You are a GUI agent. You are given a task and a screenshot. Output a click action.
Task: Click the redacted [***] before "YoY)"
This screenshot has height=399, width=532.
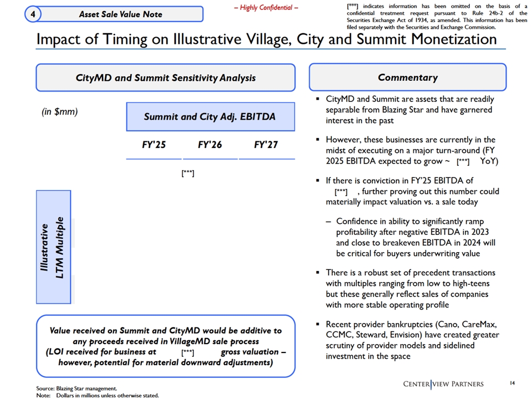463,162
